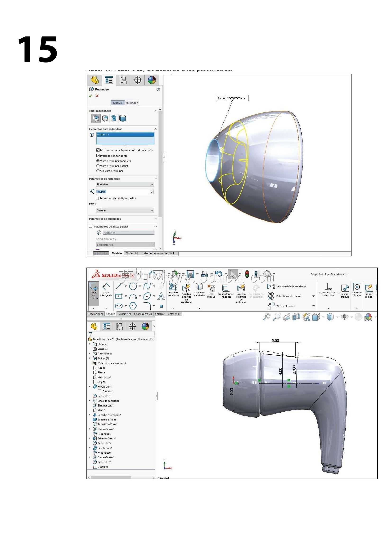392x554 pixels.
Task: Select the polygon sketch tool
Action: pos(133,306)
